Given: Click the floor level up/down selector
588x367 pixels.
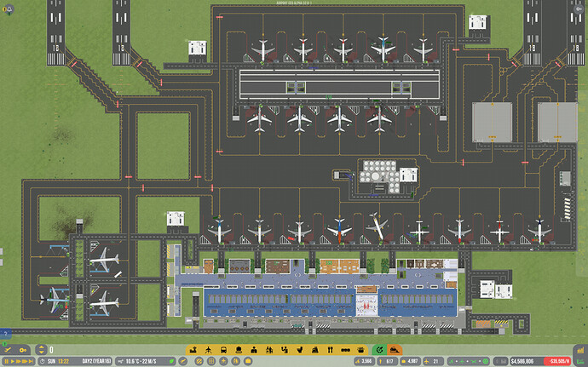Looking at the screenshot, I should tap(41, 350).
